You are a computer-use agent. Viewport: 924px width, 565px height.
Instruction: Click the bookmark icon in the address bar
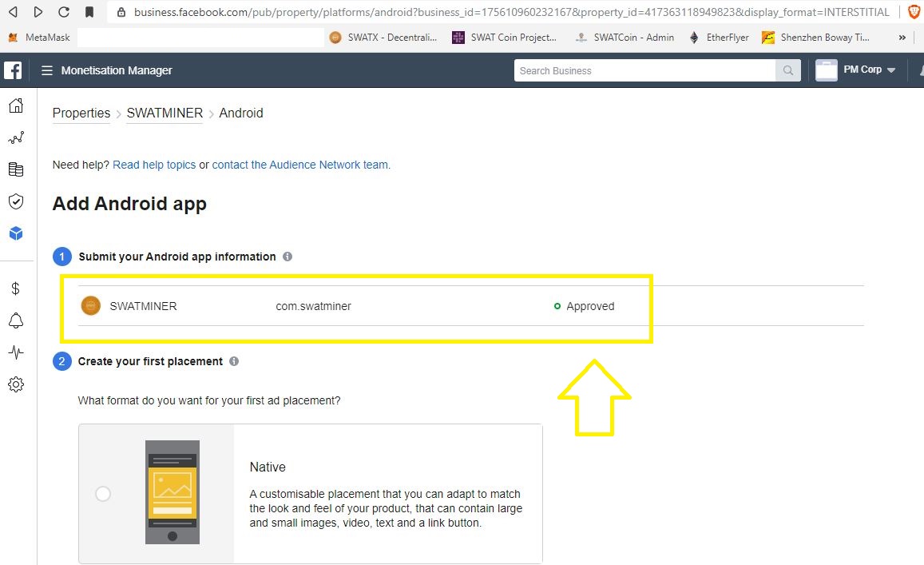(89, 12)
